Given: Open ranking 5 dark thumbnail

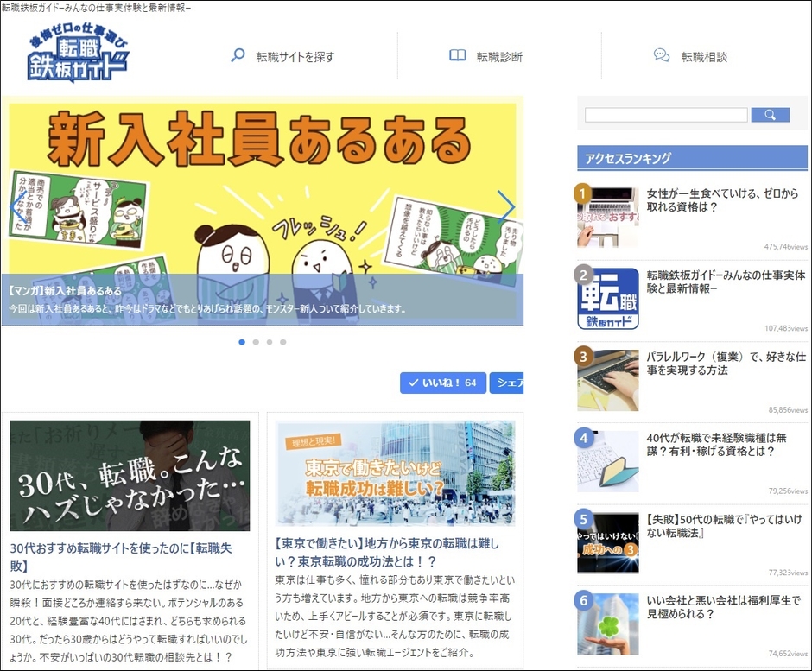Looking at the screenshot, I should point(608,543).
